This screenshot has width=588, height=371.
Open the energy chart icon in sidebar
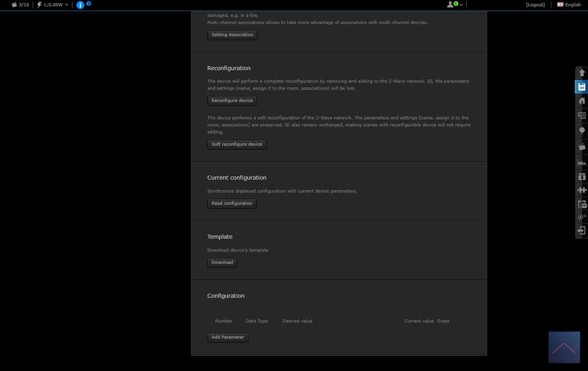582,162
